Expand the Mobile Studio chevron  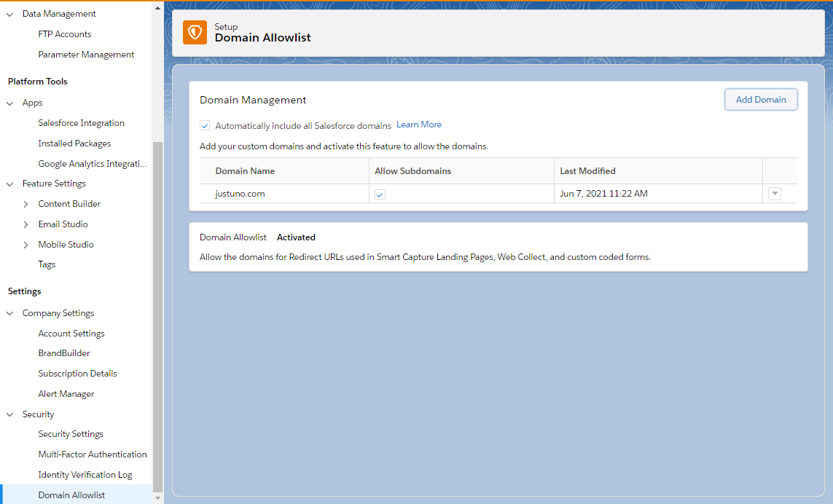[x=26, y=245]
